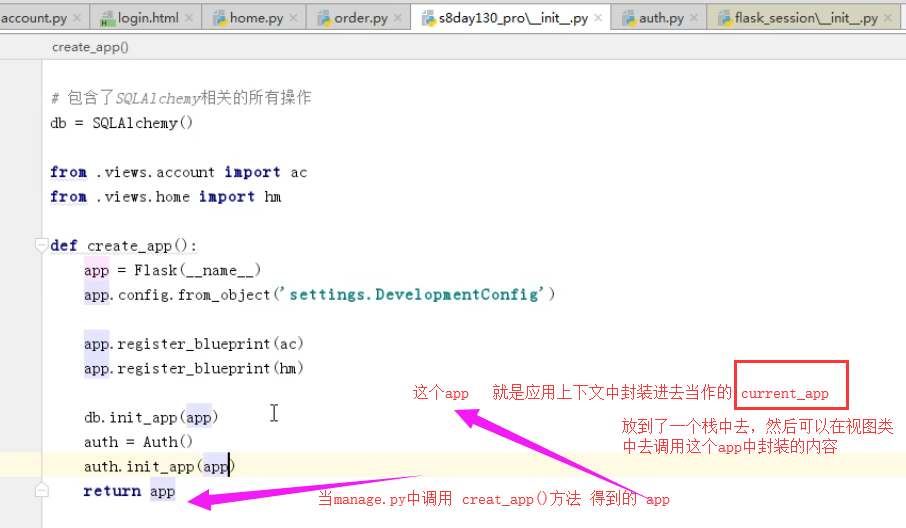Image resolution: width=906 pixels, height=528 pixels.
Task: Select the s8day130_pro\__init__.py tab
Action: [x=513, y=18]
